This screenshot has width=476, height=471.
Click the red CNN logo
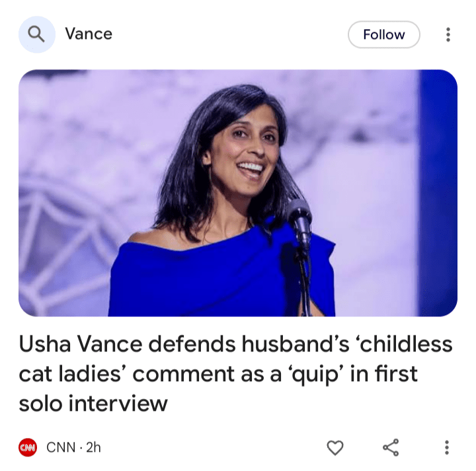coord(28,447)
